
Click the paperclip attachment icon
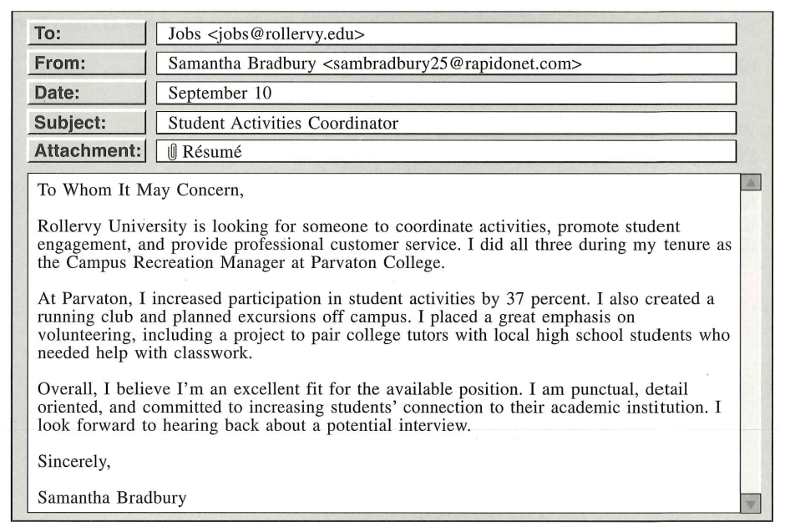(173, 152)
